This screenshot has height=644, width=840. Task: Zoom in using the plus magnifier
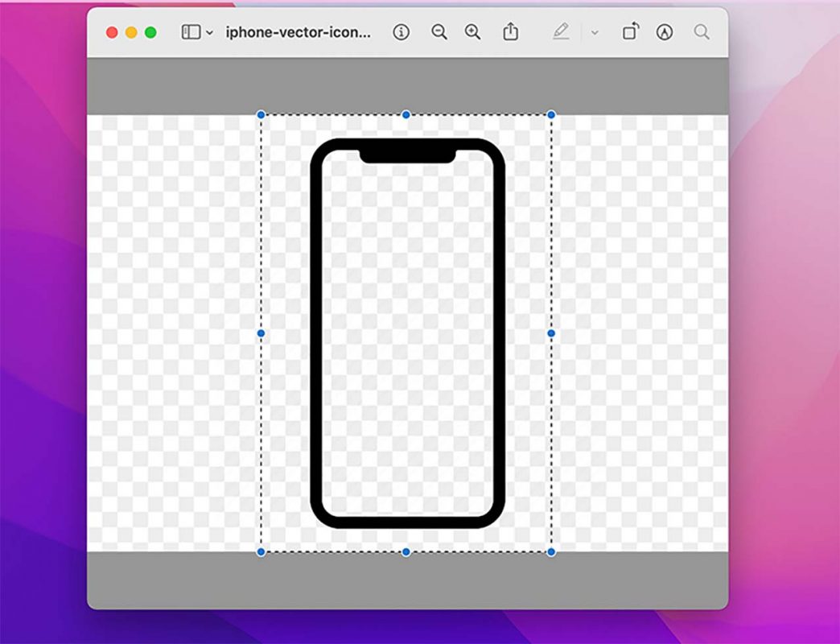tap(473, 32)
